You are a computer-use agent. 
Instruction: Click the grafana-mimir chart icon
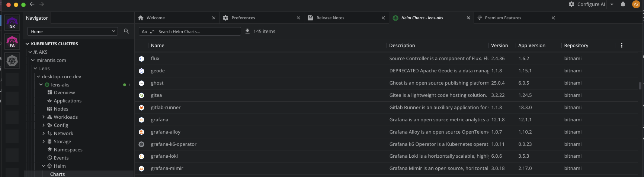141,168
